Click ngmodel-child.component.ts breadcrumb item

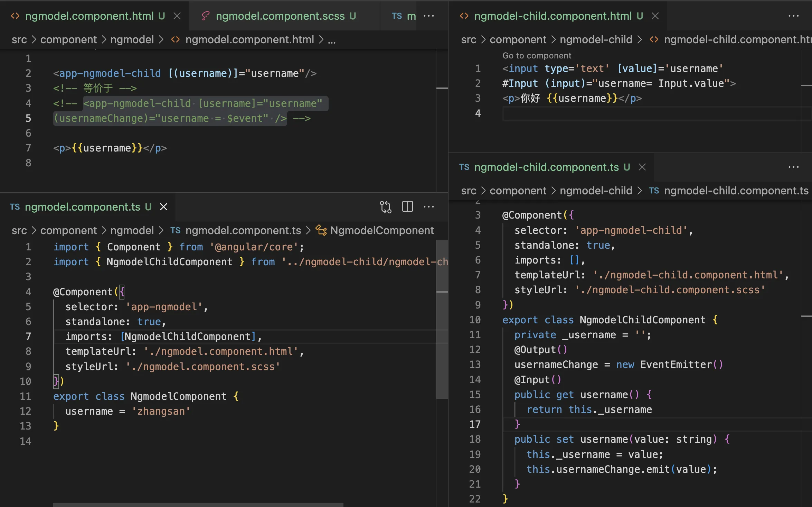(736, 191)
